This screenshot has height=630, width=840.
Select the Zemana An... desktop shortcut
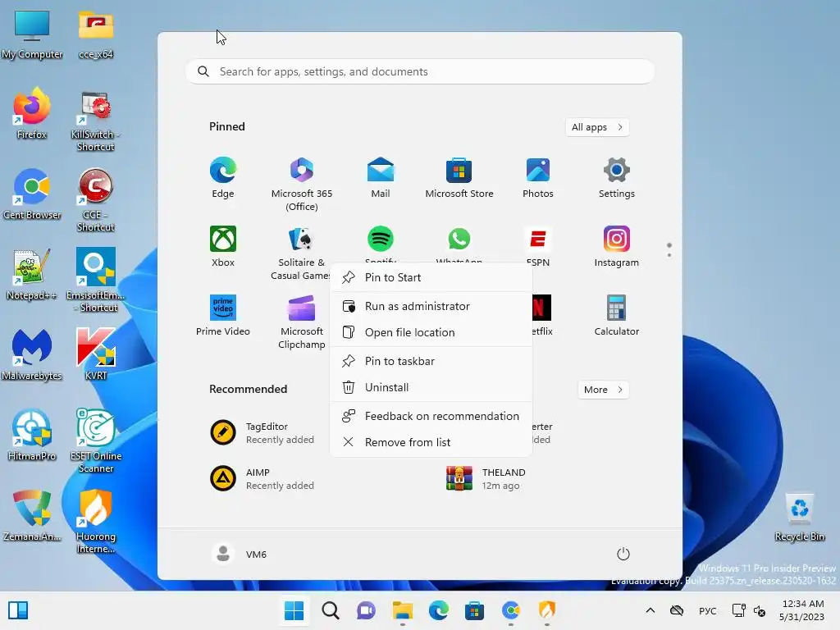[32, 516]
